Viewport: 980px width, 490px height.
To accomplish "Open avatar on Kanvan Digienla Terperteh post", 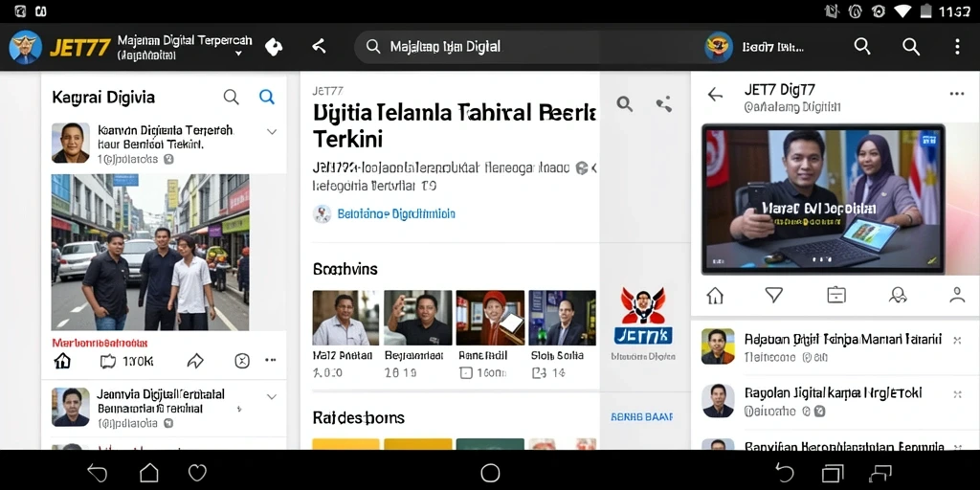I will (71, 144).
